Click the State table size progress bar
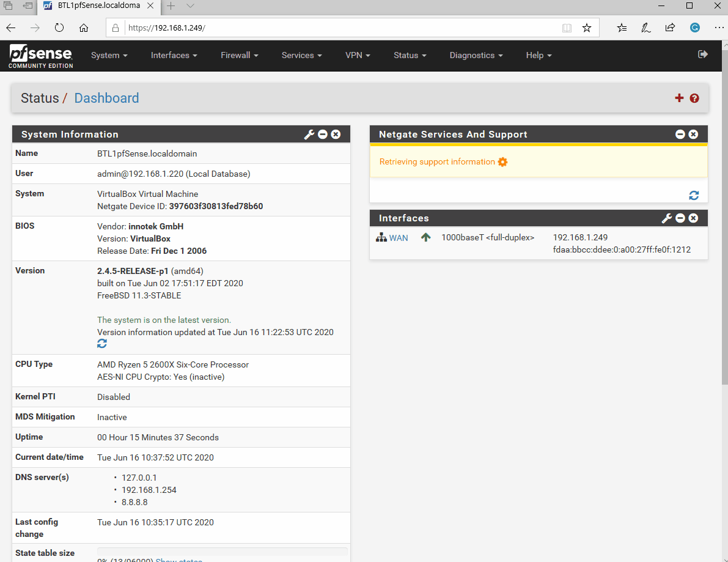Viewport: 728px width, 562px height. (x=222, y=552)
